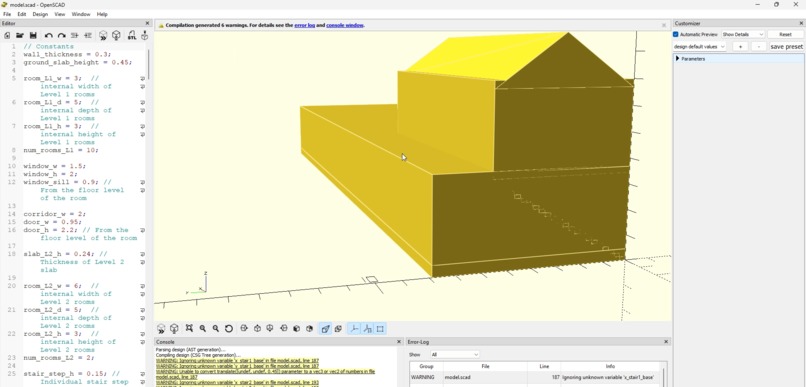Click the Open file folder icon
The height and width of the screenshot is (387, 806).
point(20,35)
